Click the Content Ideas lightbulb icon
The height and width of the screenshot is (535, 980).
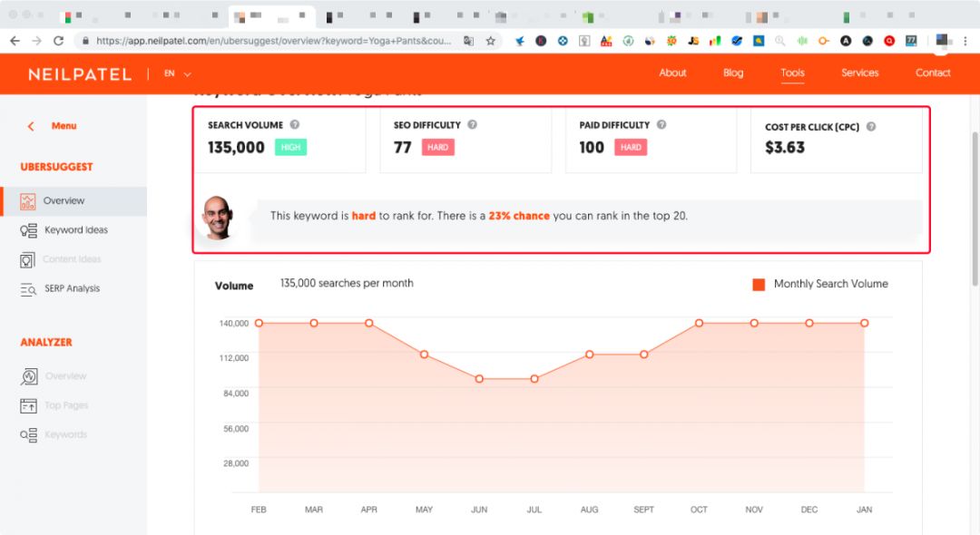coord(27,259)
